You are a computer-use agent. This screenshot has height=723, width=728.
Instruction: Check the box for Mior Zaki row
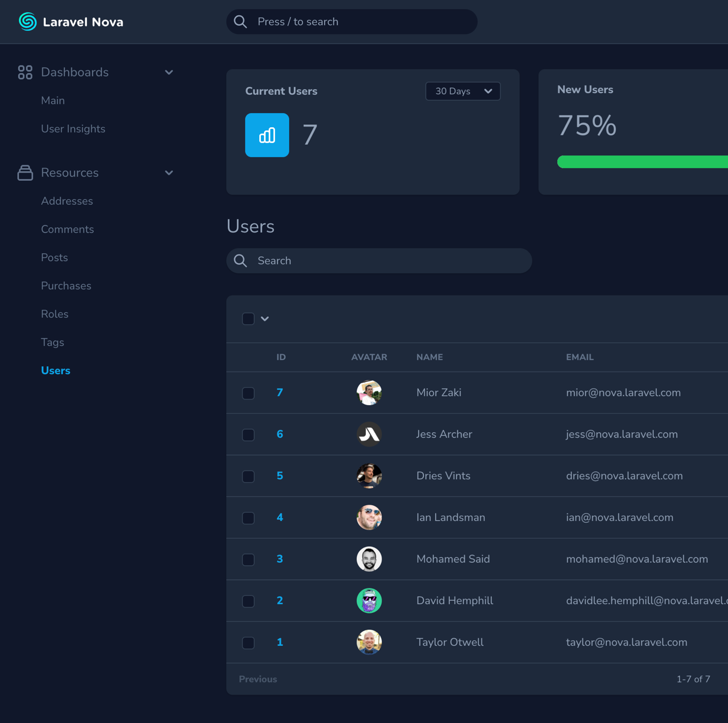248,393
